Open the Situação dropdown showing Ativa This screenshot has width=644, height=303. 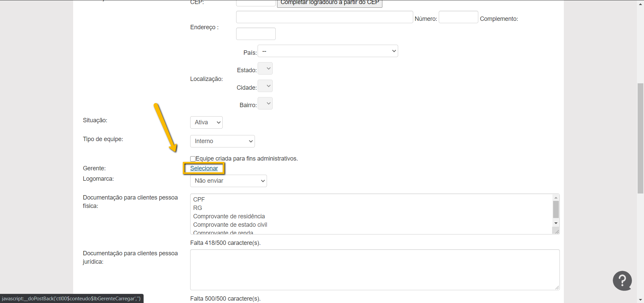tap(206, 123)
